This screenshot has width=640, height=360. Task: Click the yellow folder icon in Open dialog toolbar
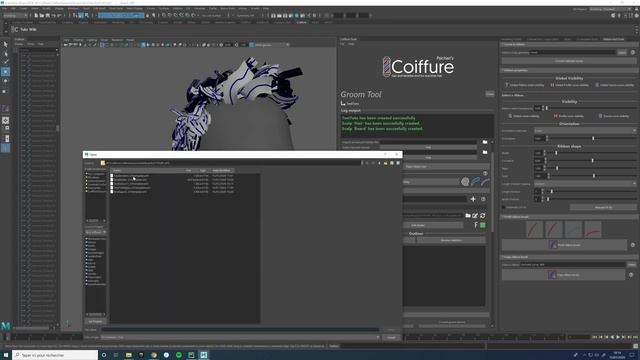[x=385, y=163]
